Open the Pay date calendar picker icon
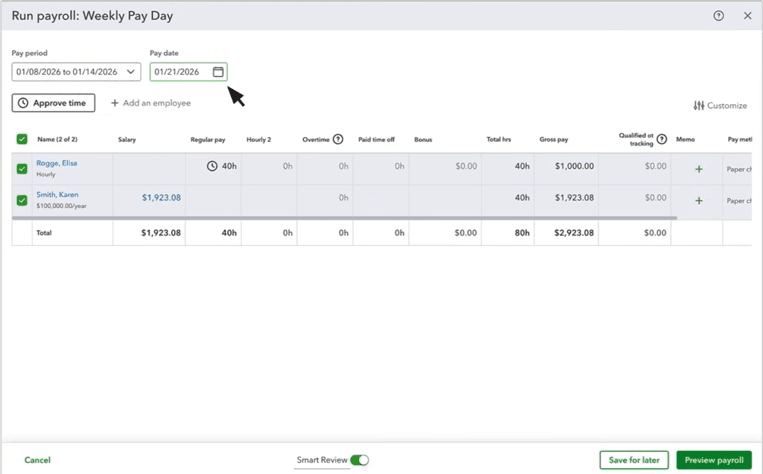The width and height of the screenshot is (763, 474). pyautogui.click(x=218, y=72)
